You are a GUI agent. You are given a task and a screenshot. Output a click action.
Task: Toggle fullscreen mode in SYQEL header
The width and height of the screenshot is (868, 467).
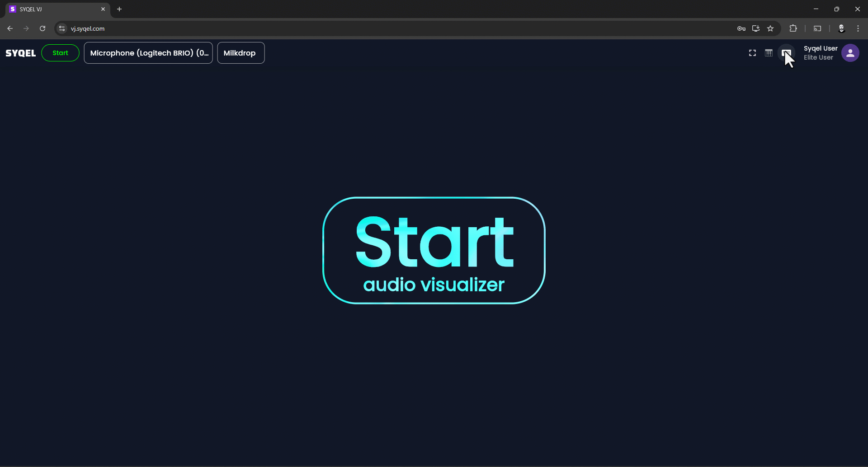click(x=752, y=53)
